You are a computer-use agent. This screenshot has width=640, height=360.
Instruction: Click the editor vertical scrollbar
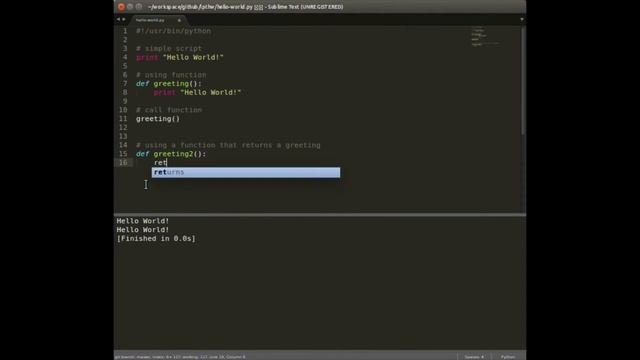click(x=523, y=81)
